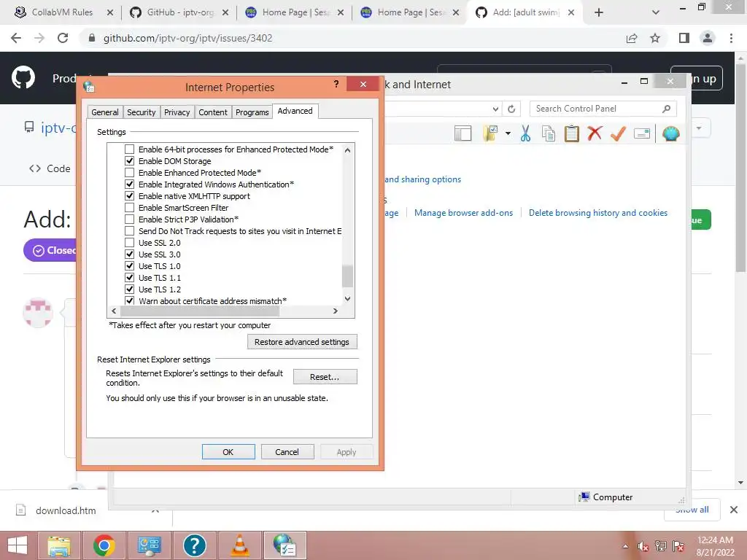This screenshot has height=560, width=747.
Task: Click OK in Internet Properties
Action: (x=228, y=452)
